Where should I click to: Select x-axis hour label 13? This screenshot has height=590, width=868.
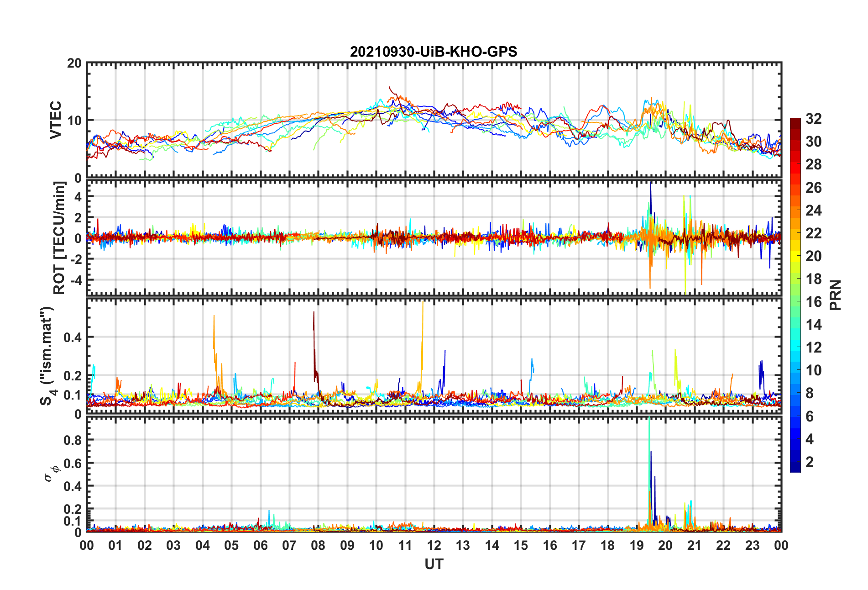pyautogui.click(x=463, y=545)
